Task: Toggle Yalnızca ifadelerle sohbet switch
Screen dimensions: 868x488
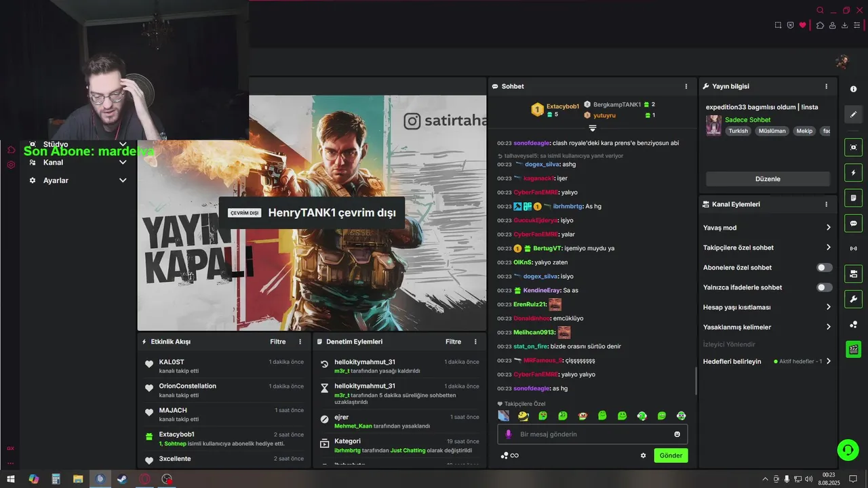Action: [x=824, y=287]
